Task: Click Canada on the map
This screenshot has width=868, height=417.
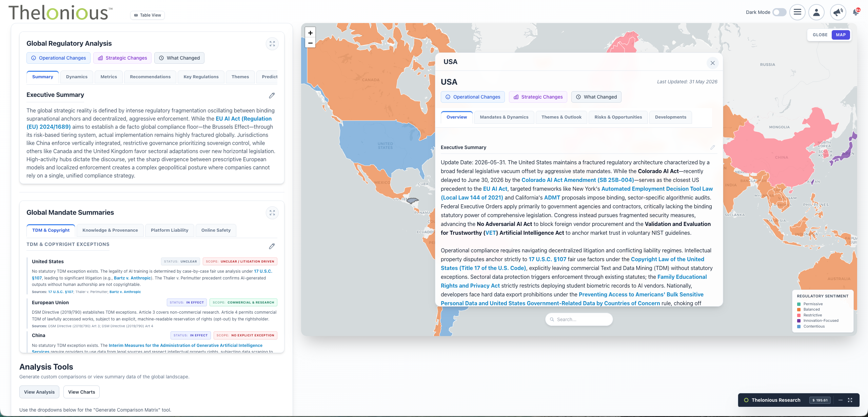Action: 371,80
